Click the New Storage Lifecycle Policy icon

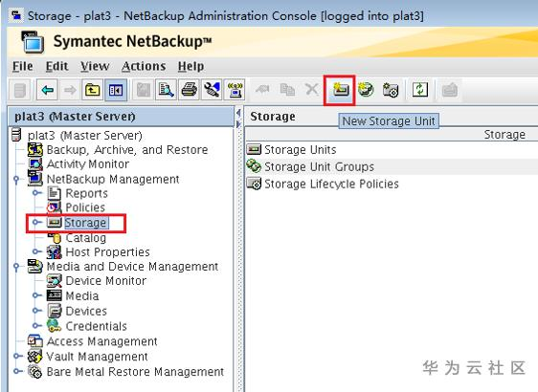(x=391, y=90)
